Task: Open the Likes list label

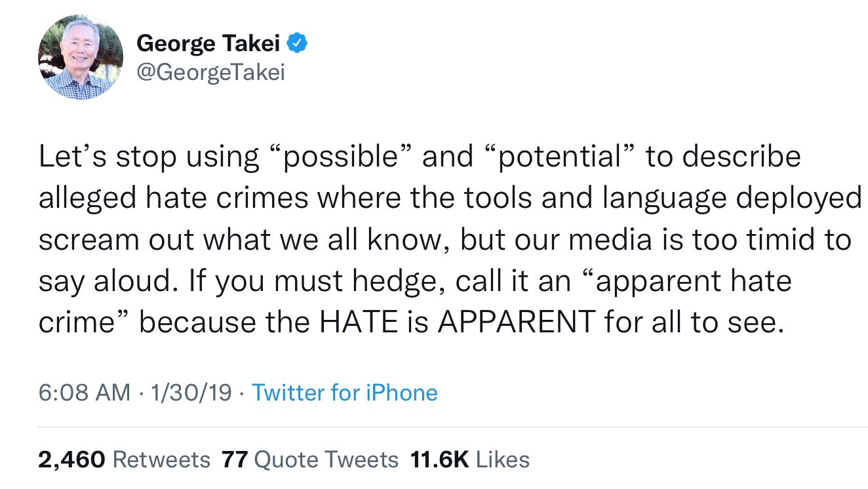Action: [503, 459]
